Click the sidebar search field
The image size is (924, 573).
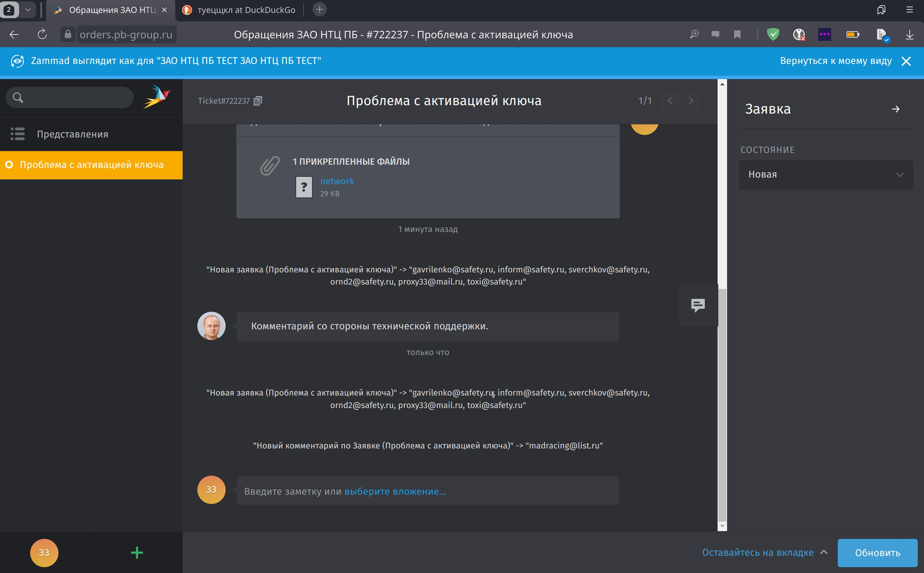pos(70,97)
